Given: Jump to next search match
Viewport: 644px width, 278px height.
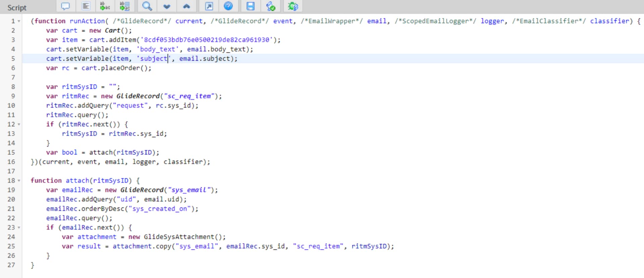Looking at the screenshot, I should click(x=167, y=6).
